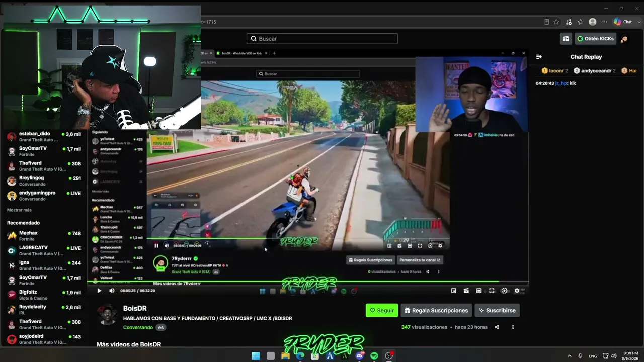Screen dimensions: 644x362
Task: Open outer player settings gear
Action: coord(517,291)
